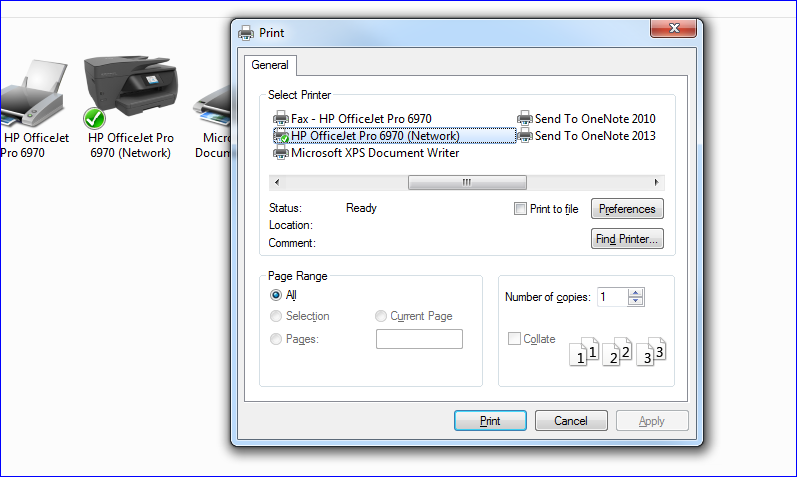Click the Number of copies input field

click(x=612, y=297)
